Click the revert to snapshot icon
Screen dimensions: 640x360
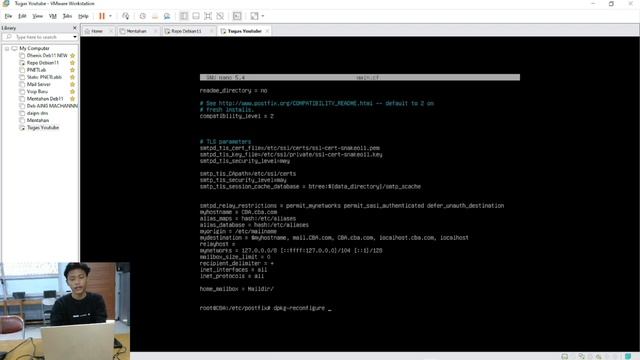point(155,16)
